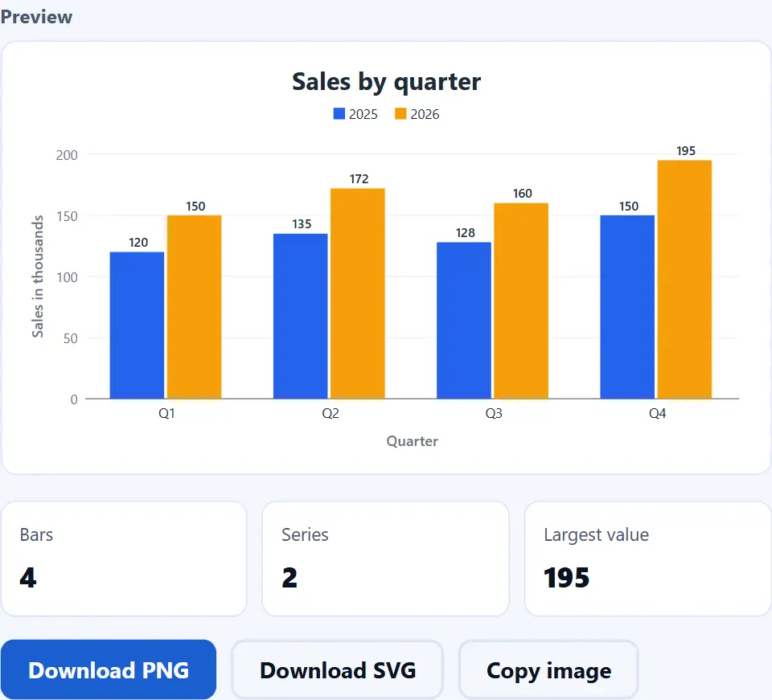Screen dimensions: 772x700
Task: Click the 2026 legend label
Action: click(425, 114)
